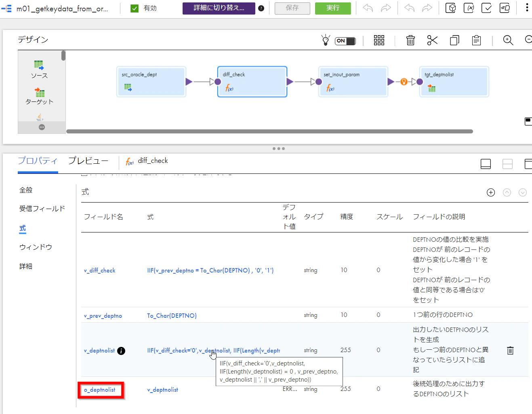Click the disabled 保存 button
The height and width of the screenshot is (414, 532).
pyautogui.click(x=292, y=8)
